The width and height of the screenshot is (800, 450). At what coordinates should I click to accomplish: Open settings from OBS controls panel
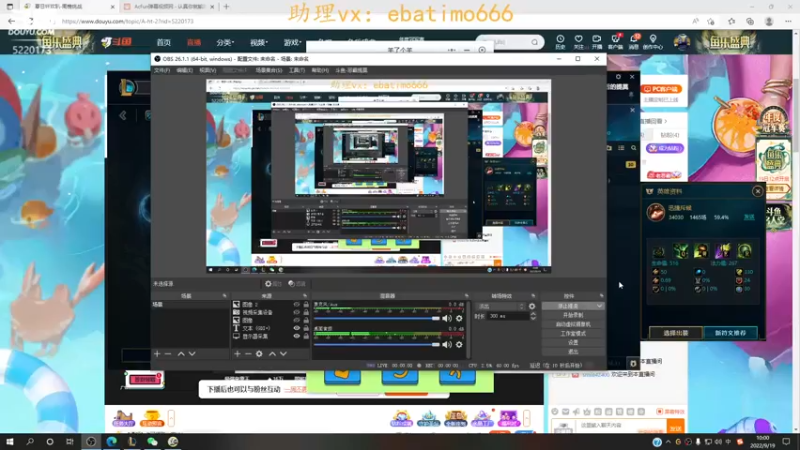[573, 342]
